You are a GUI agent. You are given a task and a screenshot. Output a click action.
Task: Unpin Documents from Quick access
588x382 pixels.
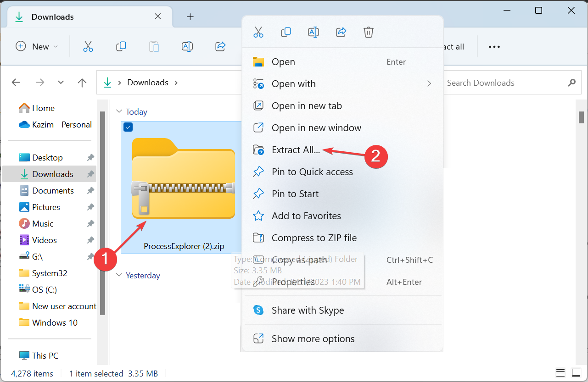90,191
